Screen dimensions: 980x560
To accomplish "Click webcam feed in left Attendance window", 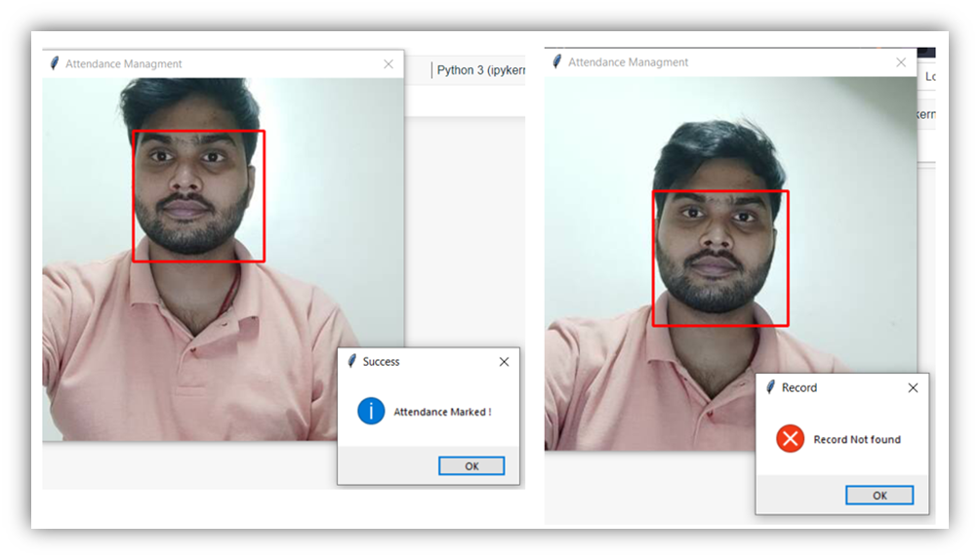I will pos(224,260).
